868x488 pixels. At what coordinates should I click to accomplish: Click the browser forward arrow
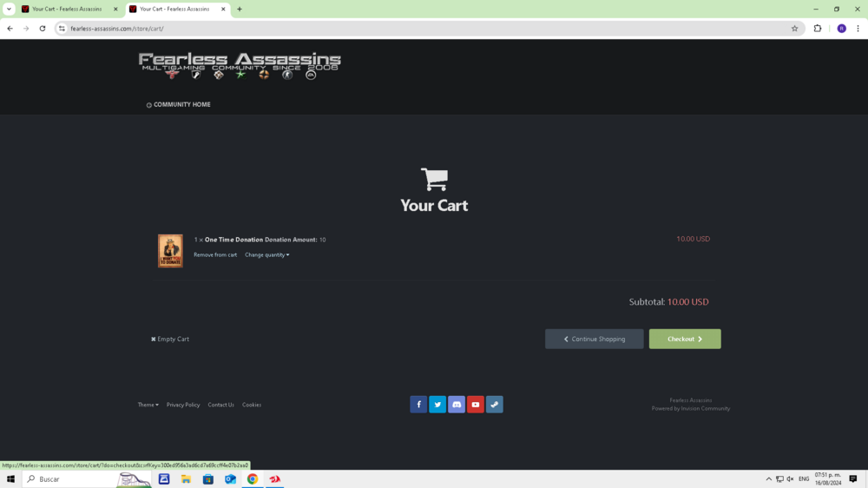pyautogui.click(x=26, y=29)
